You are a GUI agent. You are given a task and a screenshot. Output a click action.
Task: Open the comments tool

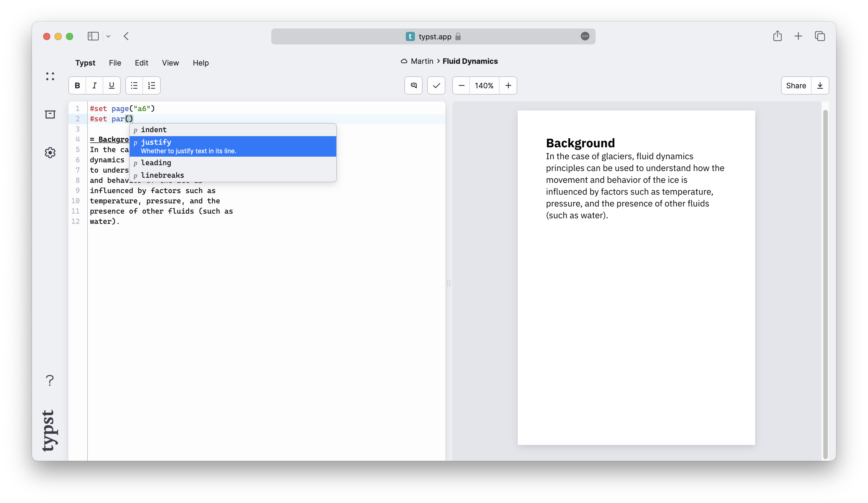413,85
